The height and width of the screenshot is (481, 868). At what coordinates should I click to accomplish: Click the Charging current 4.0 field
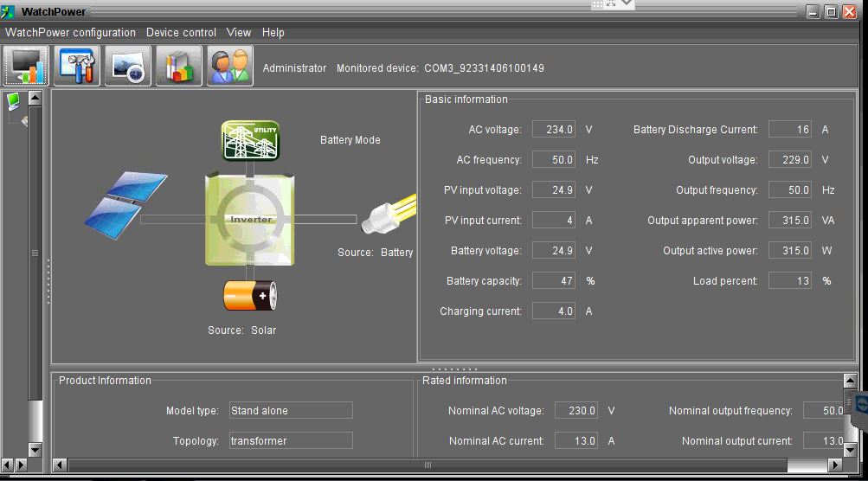[x=554, y=311]
